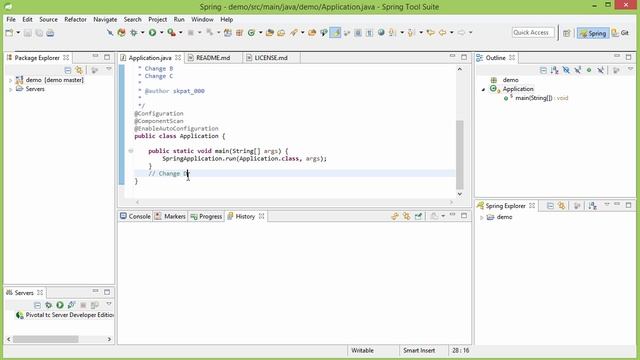Click the Open Perspective icon
The height and width of the screenshot is (360, 640).
567,33
